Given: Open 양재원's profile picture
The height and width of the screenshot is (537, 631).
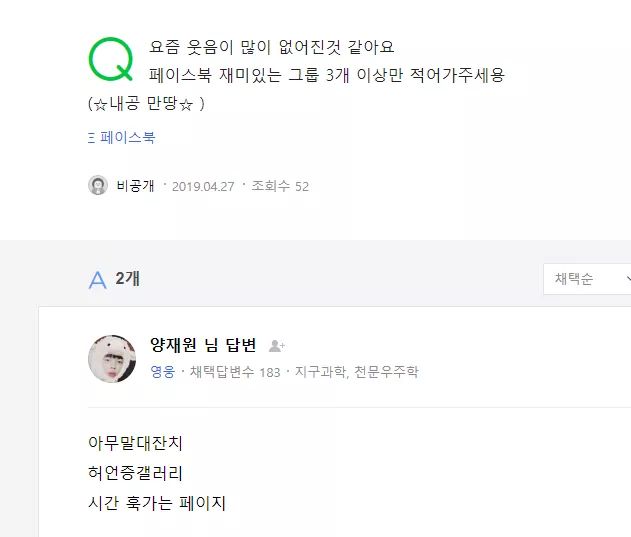Looking at the screenshot, I should click(112, 358).
